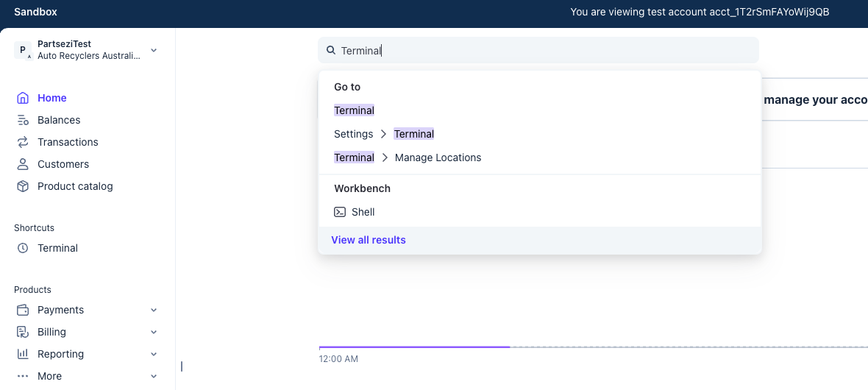868x390 pixels.
Task: Click the Payments wallet icon
Action: (x=23, y=310)
